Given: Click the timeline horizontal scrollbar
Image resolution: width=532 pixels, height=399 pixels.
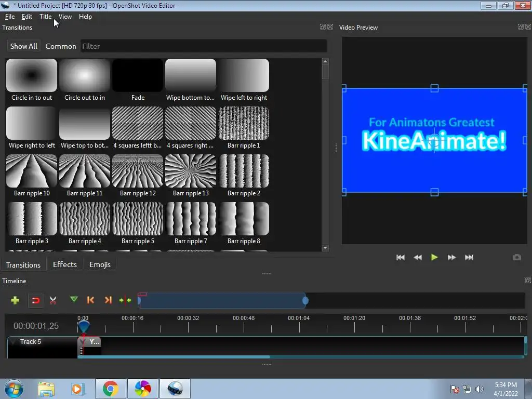Looking at the screenshot, I should point(174,356).
